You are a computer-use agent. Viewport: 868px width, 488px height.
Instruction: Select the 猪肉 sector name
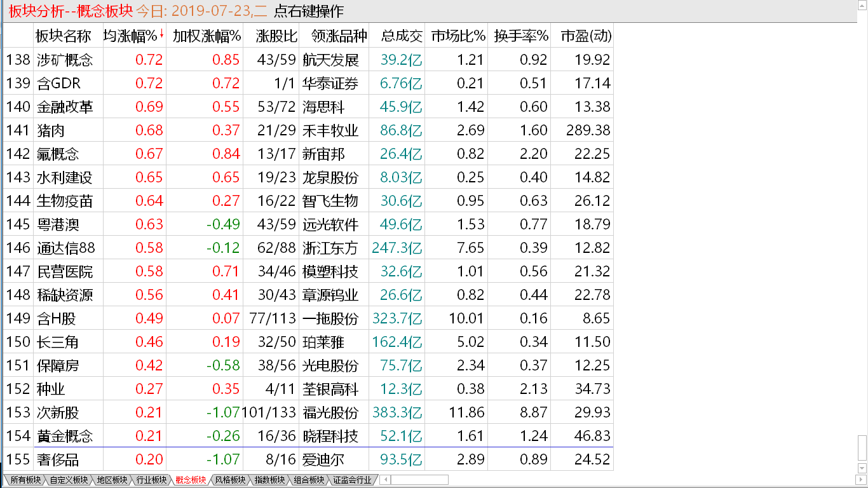click(x=50, y=130)
